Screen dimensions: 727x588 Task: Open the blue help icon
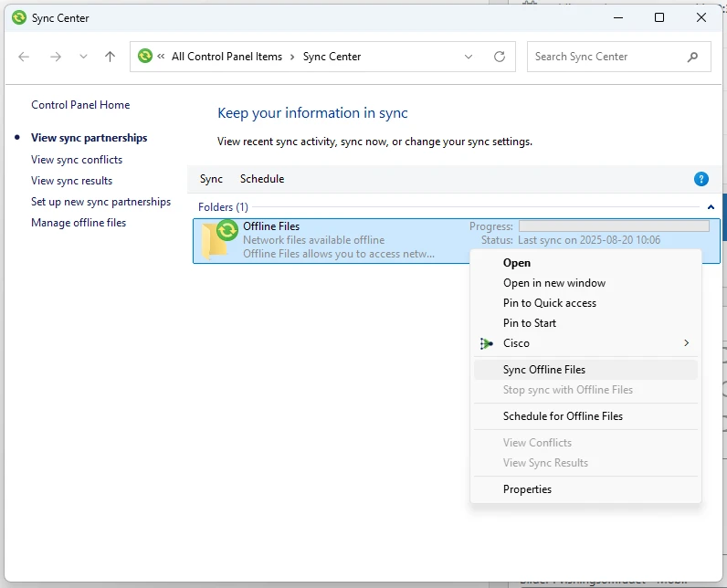tap(701, 179)
